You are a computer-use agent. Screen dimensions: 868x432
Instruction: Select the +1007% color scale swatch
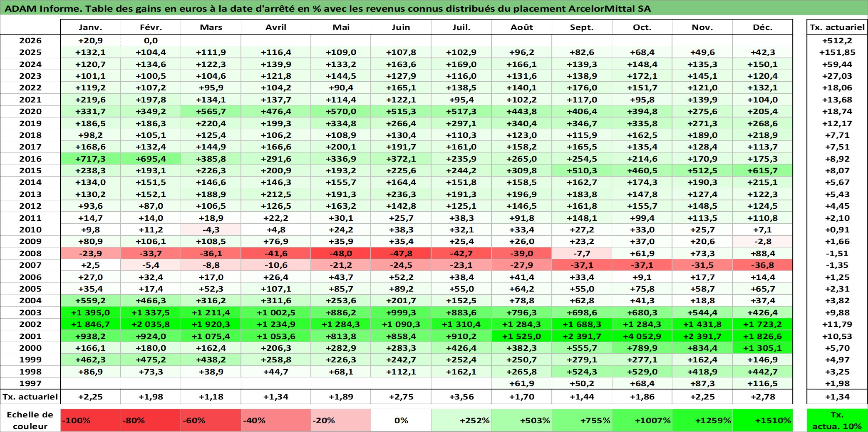click(x=642, y=420)
